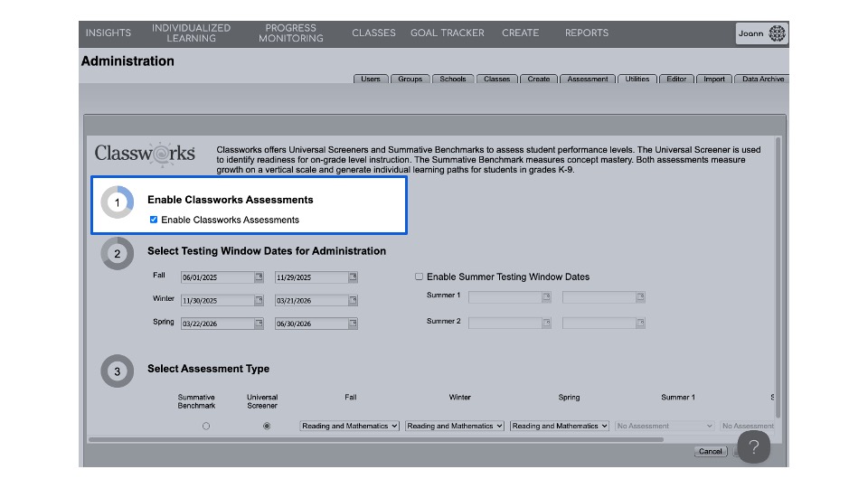Open the Summer 1 assessment dropdown
This screenshot has height=488, width=868.
pos(665,426)
